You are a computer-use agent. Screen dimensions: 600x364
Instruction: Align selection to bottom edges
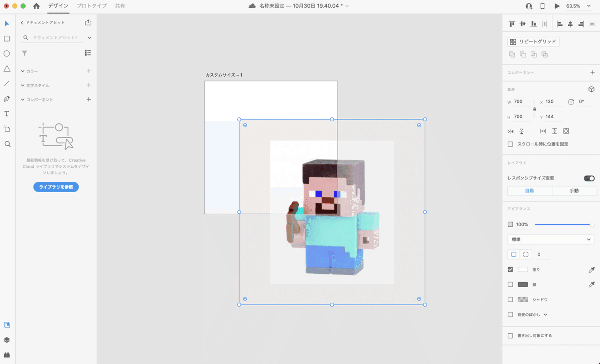534,24
